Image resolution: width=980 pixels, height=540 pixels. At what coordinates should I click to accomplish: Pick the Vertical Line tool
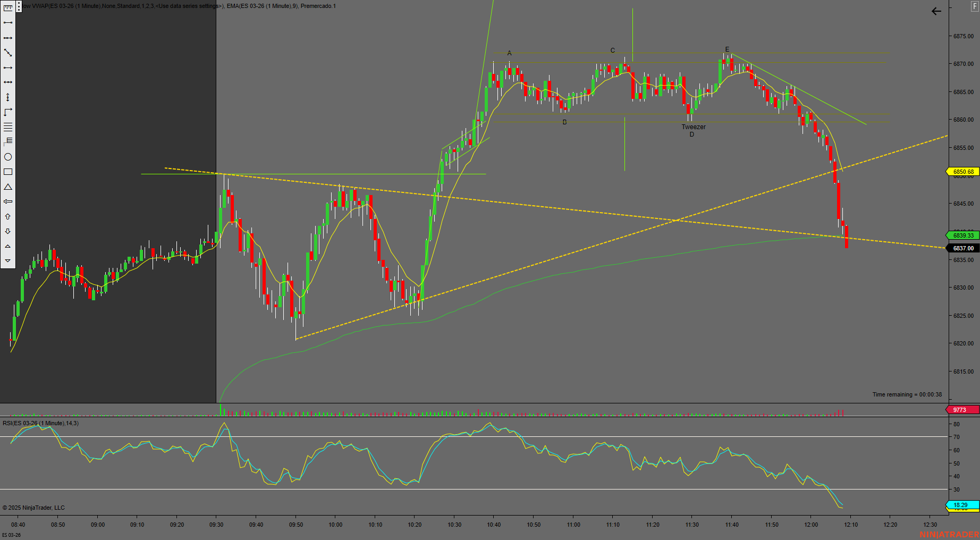click(x=8, y=97)
